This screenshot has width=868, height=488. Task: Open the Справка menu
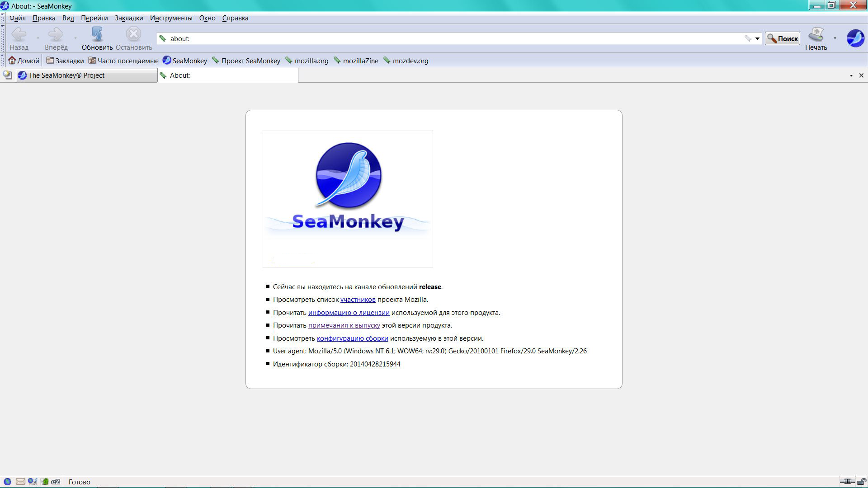tap(236, 18)
